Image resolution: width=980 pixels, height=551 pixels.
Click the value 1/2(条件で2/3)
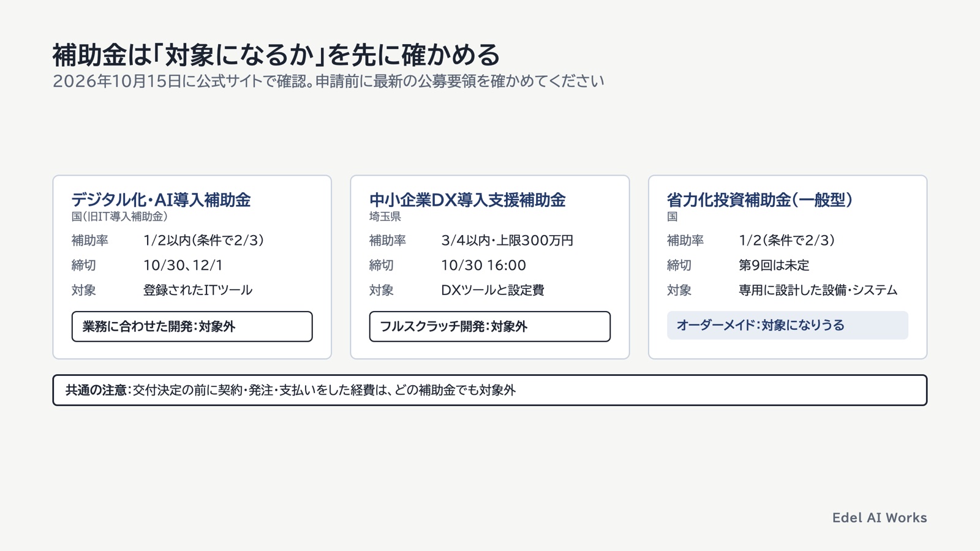(x=787, y=241)
